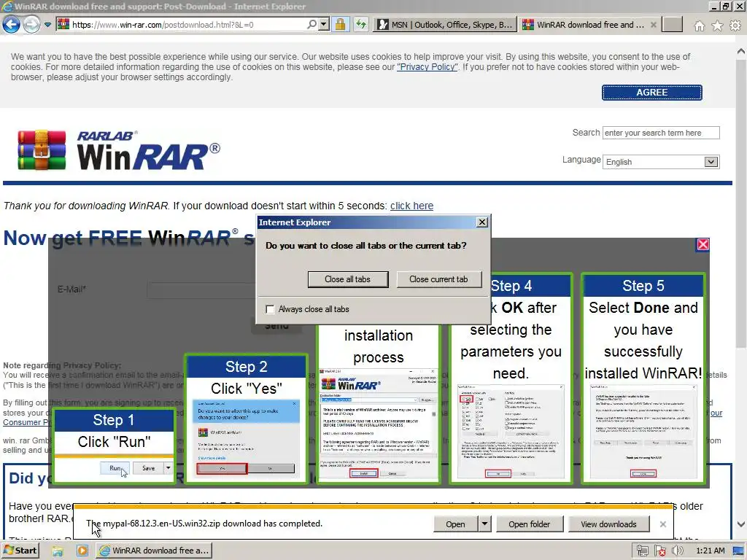
Task: Expand the address bar autocomplete dropdown
Action: click(324, 24)
